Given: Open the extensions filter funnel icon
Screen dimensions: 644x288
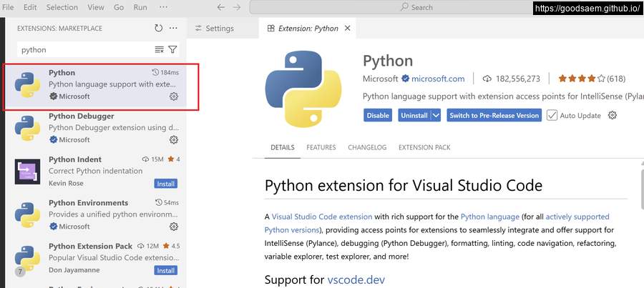Looking at the screenshot, I should pyautogui.click(x=172, y=50).
